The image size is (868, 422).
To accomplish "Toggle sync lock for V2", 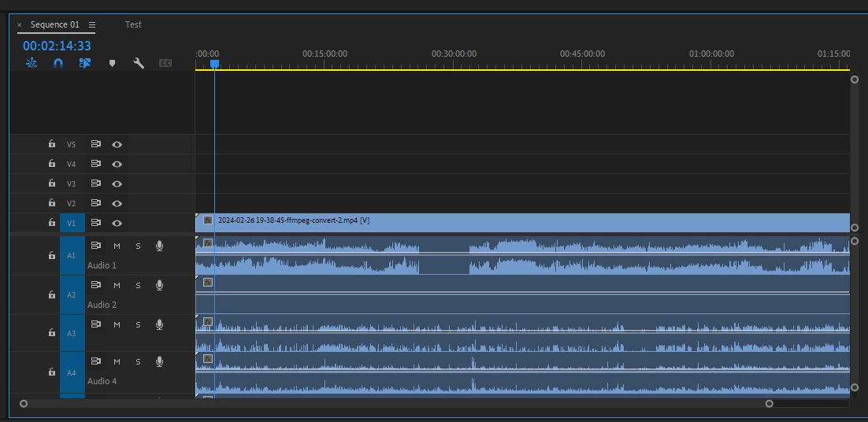I will pyautogui.click(x=96, y=203).
